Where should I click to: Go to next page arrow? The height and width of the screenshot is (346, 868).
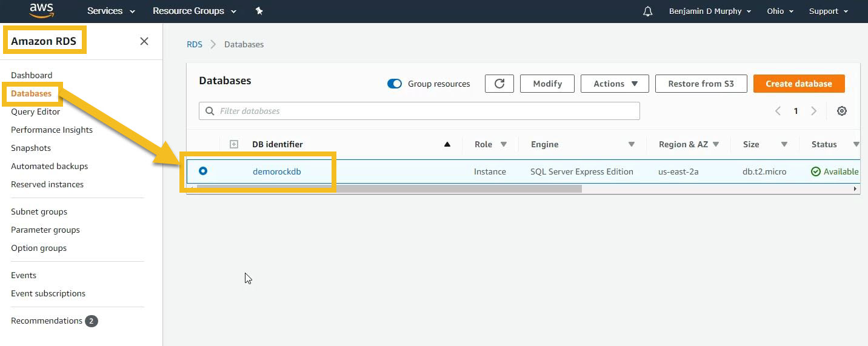[814, 111]
